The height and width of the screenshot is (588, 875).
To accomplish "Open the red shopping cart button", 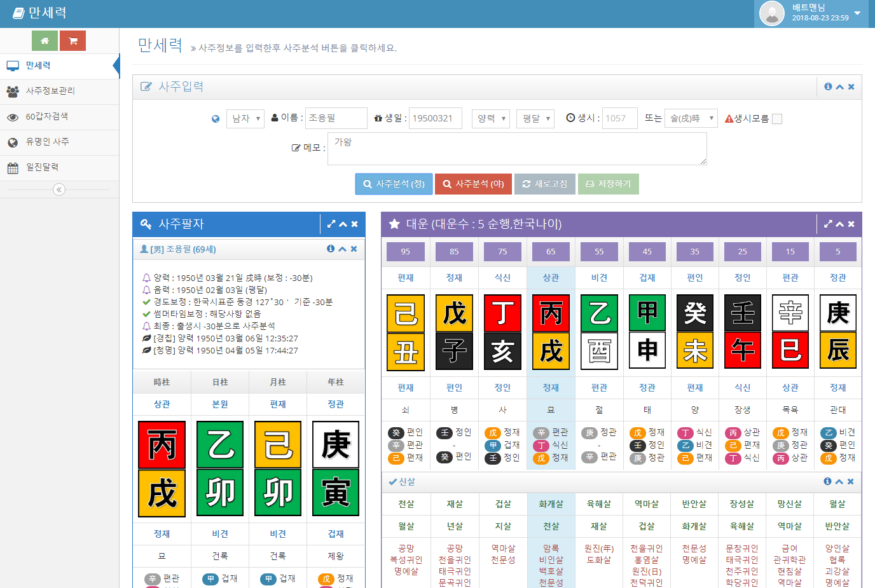I will (x=73, y=41).
